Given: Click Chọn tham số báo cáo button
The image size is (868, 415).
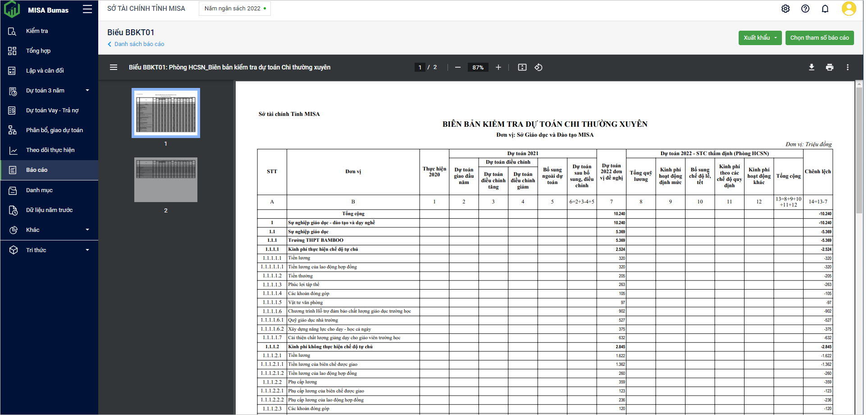Looking at the screenshot, I should (x=819, y=38).
